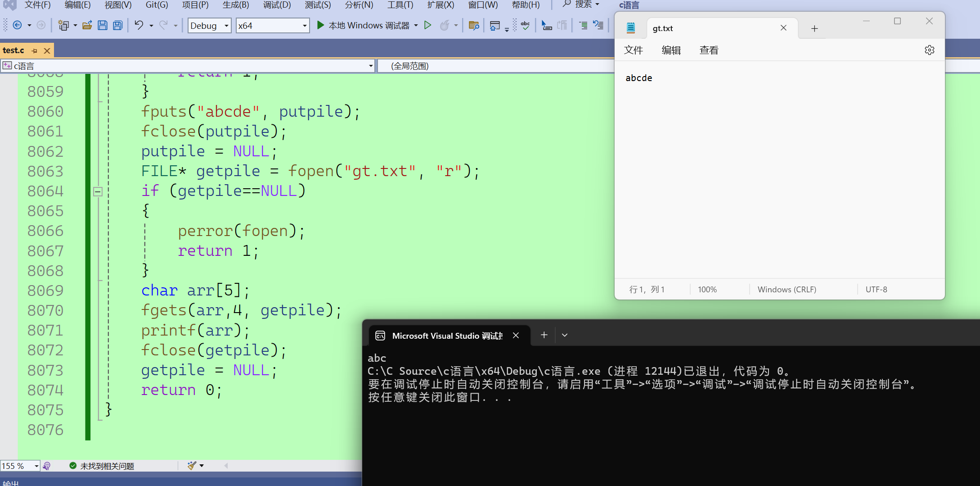Click the IntelliCode icon beside the zoom percentage
Screen dimensions: 980x486
tap(46, 466)
